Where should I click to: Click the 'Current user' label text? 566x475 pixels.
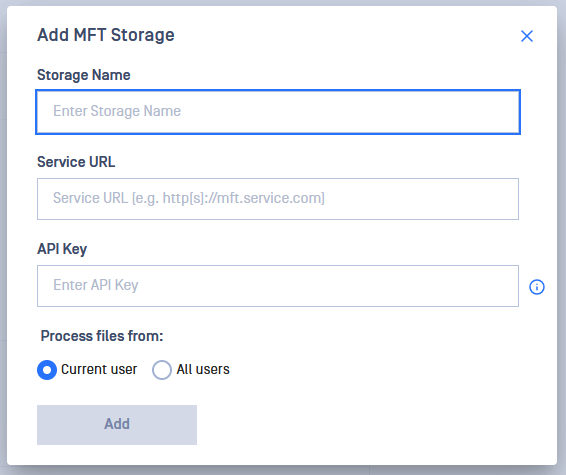click(99, 369)
